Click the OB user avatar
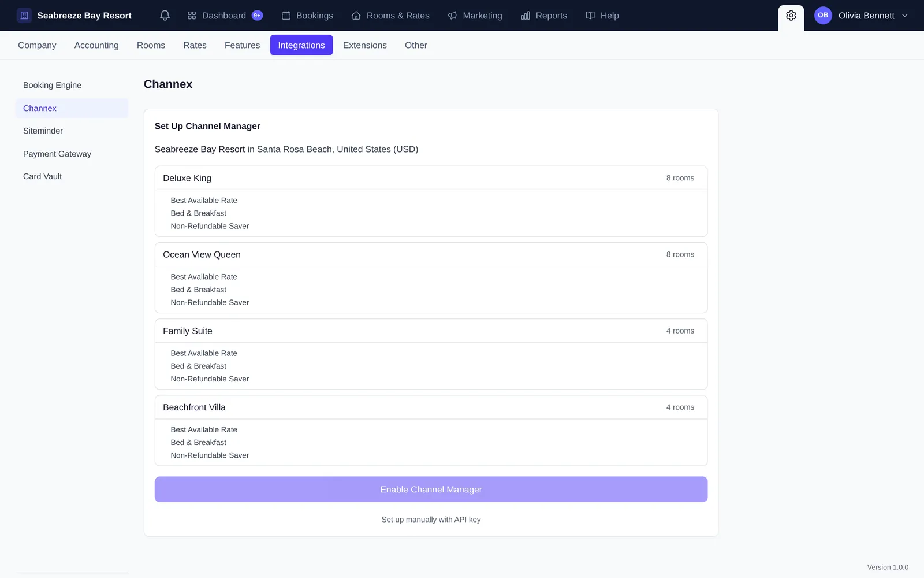The height and width of the screenshot is (578, 924). pos(823,16)
